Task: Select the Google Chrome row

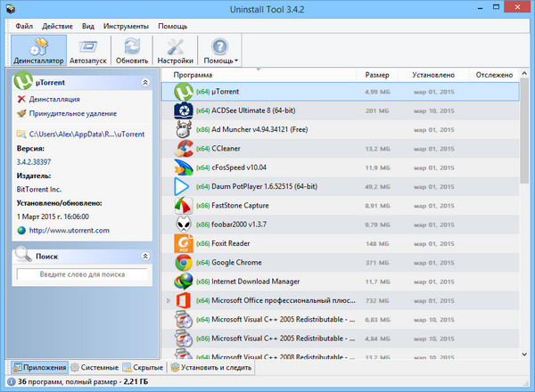Action: click(341, 263)
